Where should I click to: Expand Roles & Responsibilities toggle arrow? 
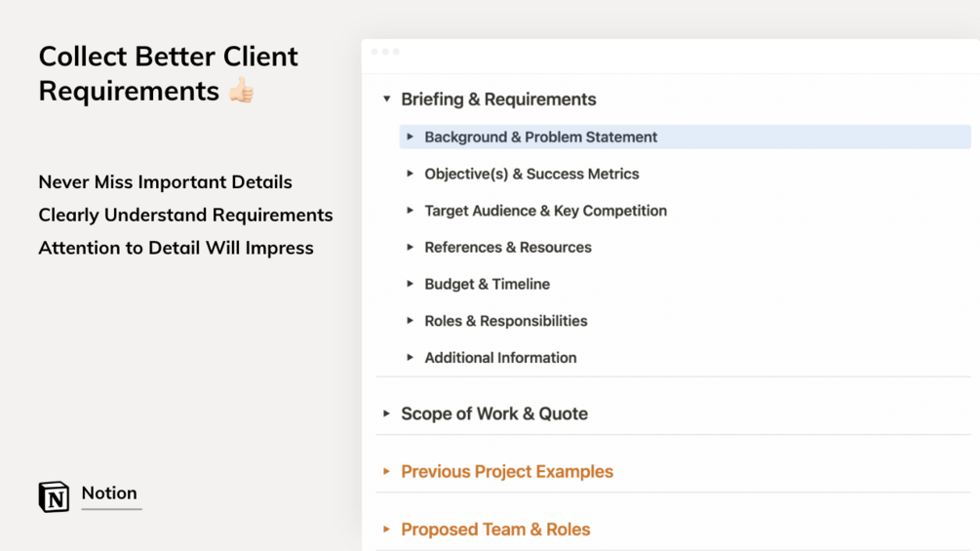pyautogui.click(x=411, y=321)
